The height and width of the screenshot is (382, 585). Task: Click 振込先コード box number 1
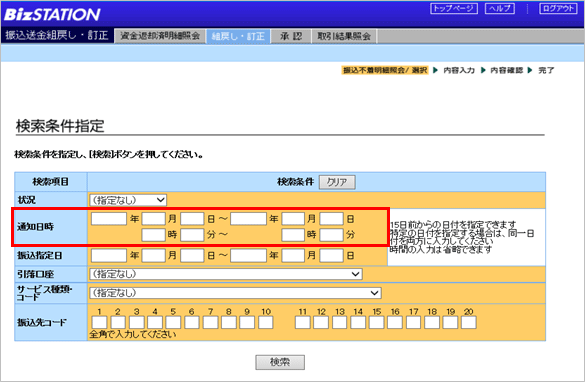click(x=99, y=322)
